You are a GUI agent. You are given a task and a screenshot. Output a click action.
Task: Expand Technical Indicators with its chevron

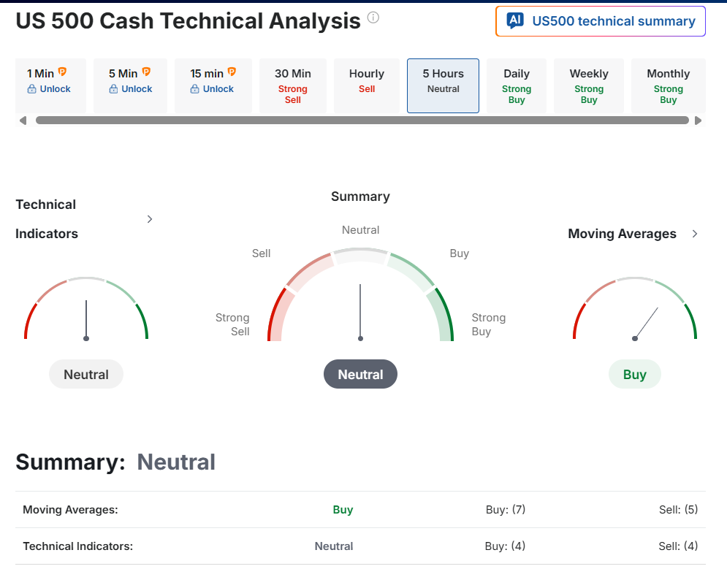coord(150,219)
